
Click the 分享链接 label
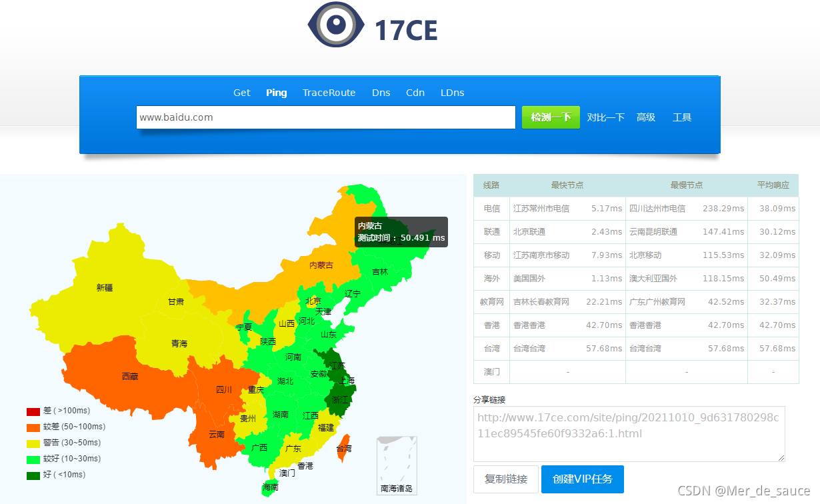(x=489, y=399)
